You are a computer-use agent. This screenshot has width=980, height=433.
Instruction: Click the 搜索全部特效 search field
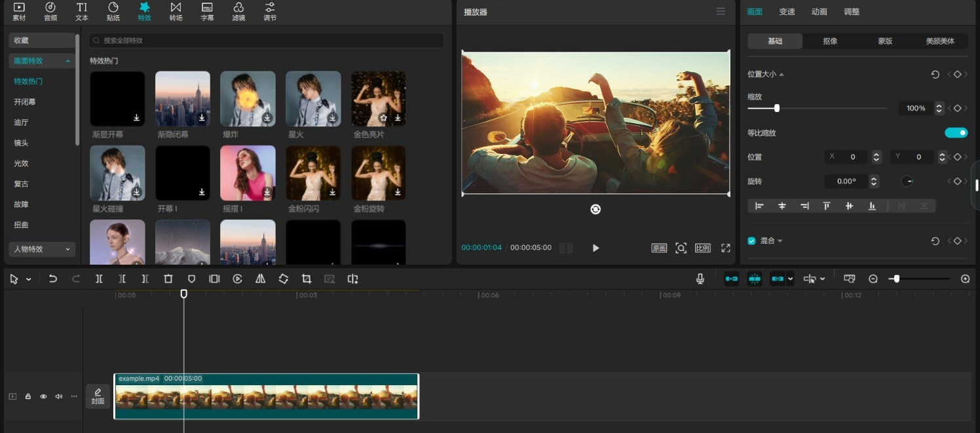(x=267, y=41)
